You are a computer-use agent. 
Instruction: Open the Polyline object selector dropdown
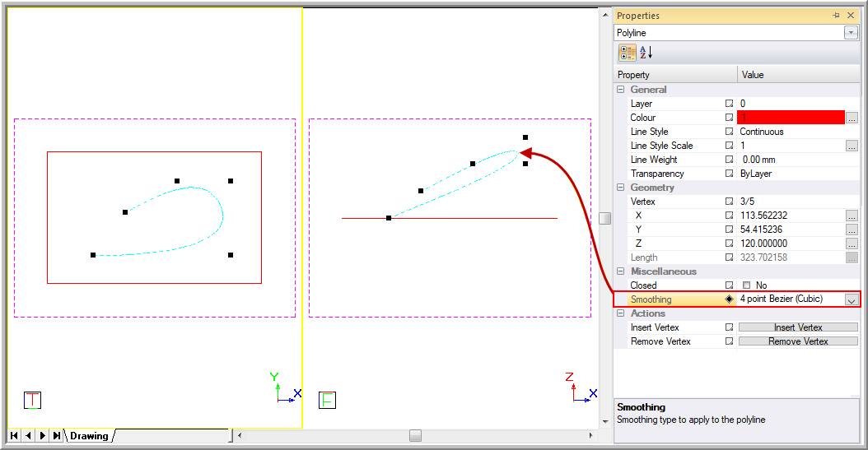tap(851, 33)
